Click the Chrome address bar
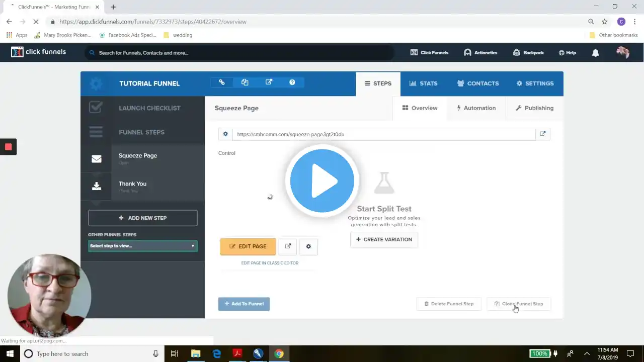 click(x=317, y=22)
